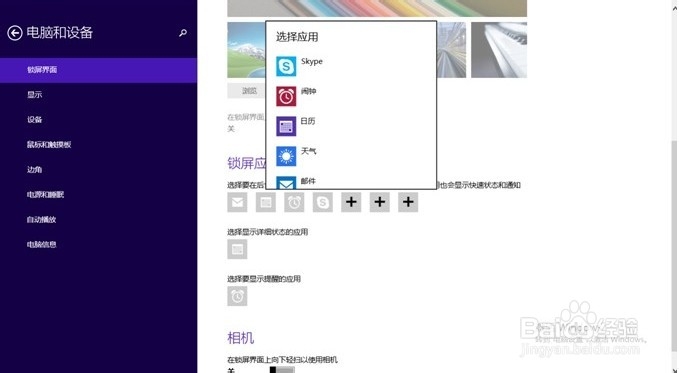
Task: Click the Skype quick status slot
Action: coord(323,202)
